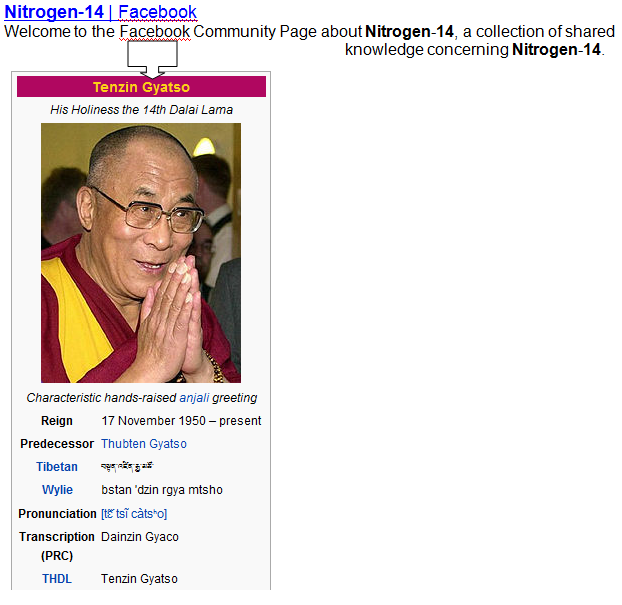Click the magenta Tenzin Gyatso header bar
622x605 pixels.
(141, 86)
